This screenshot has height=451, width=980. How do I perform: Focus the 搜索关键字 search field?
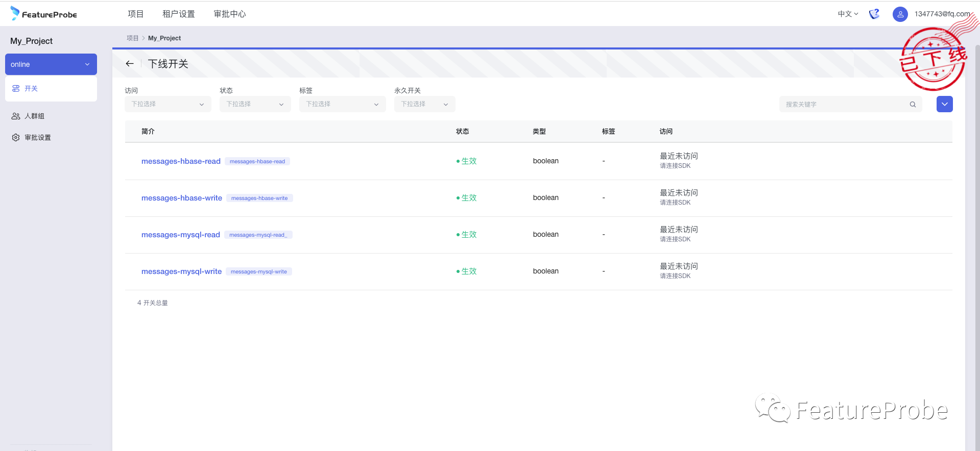(851, 104)
